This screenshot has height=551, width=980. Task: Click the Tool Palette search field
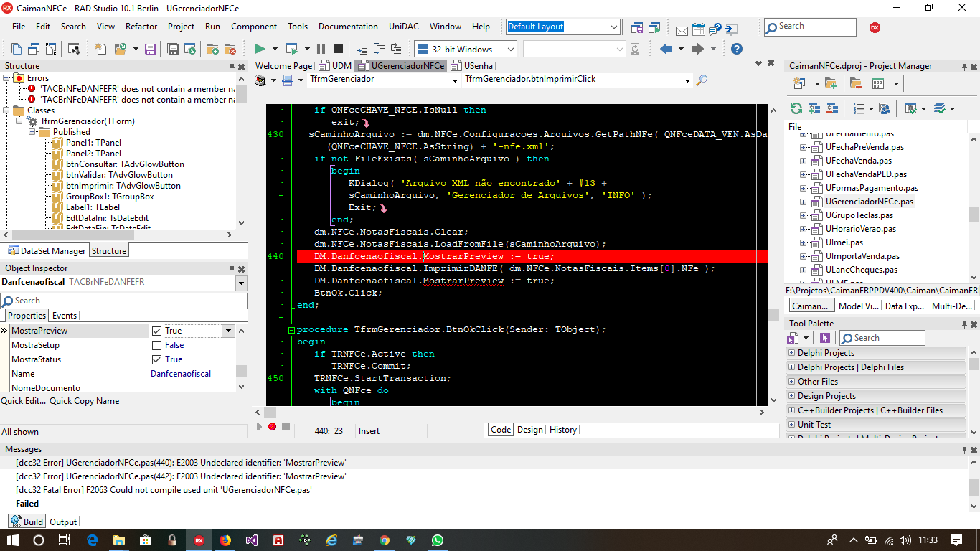882,338
